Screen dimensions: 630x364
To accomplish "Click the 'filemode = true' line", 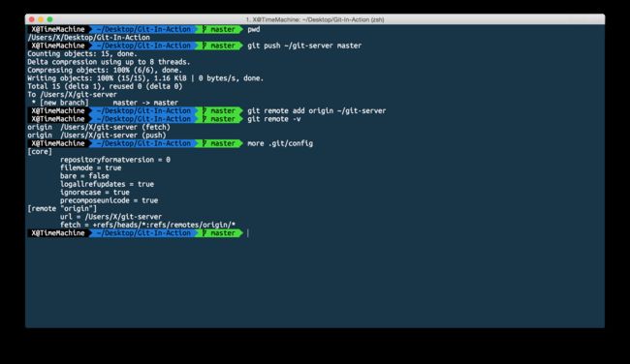I will (90, 167).
